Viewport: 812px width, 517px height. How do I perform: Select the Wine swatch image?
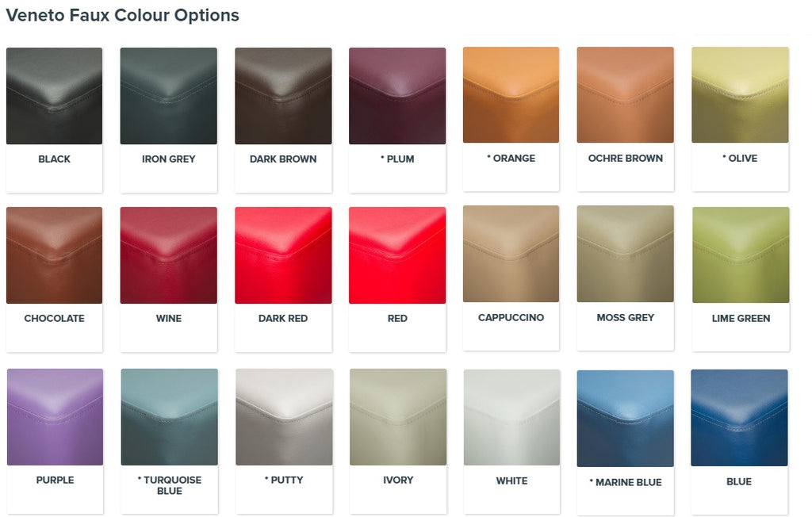(169, 255)
